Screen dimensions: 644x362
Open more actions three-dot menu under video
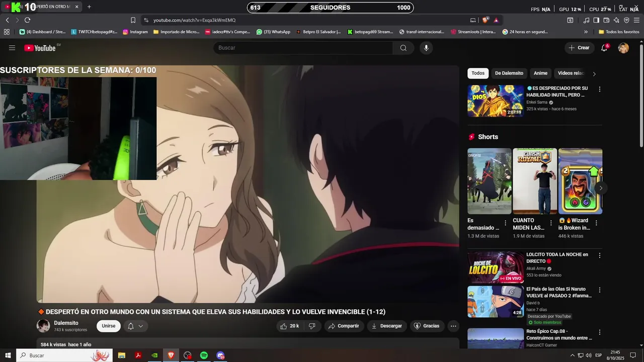453,326
